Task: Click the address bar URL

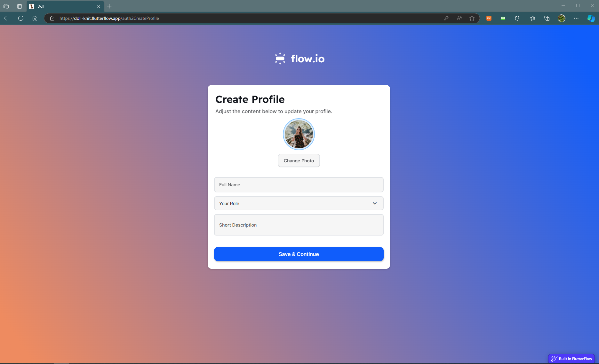Action: tap(109, 18)
